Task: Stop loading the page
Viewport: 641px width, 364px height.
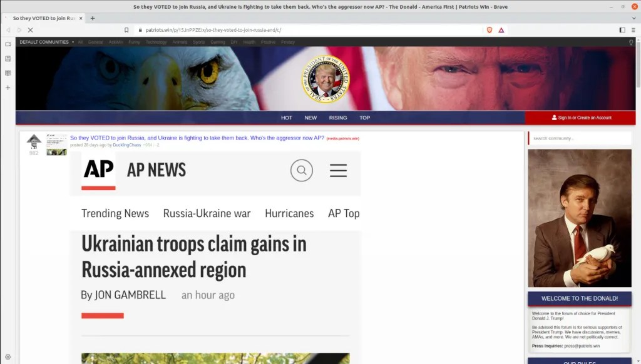Action: pyautogui.click(x=30, y=30)
